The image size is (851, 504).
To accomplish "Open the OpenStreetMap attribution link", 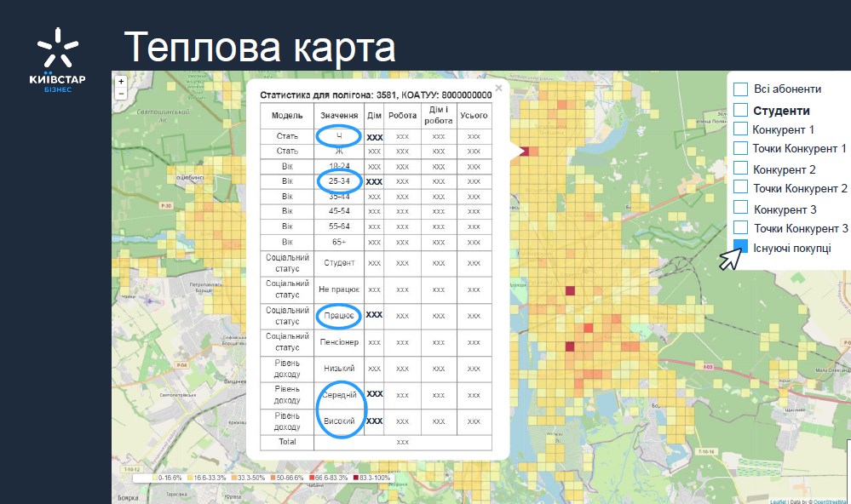I will [x=831, y=501].
